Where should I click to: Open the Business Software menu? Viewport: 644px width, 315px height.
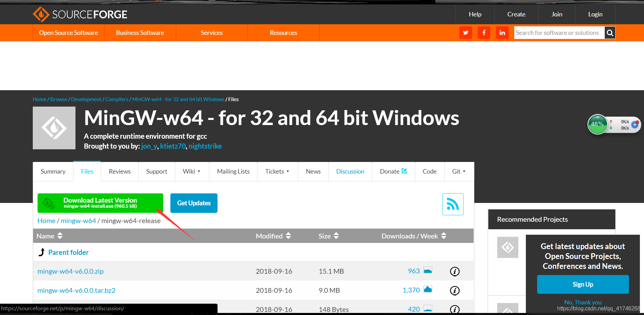coord(140,33)
